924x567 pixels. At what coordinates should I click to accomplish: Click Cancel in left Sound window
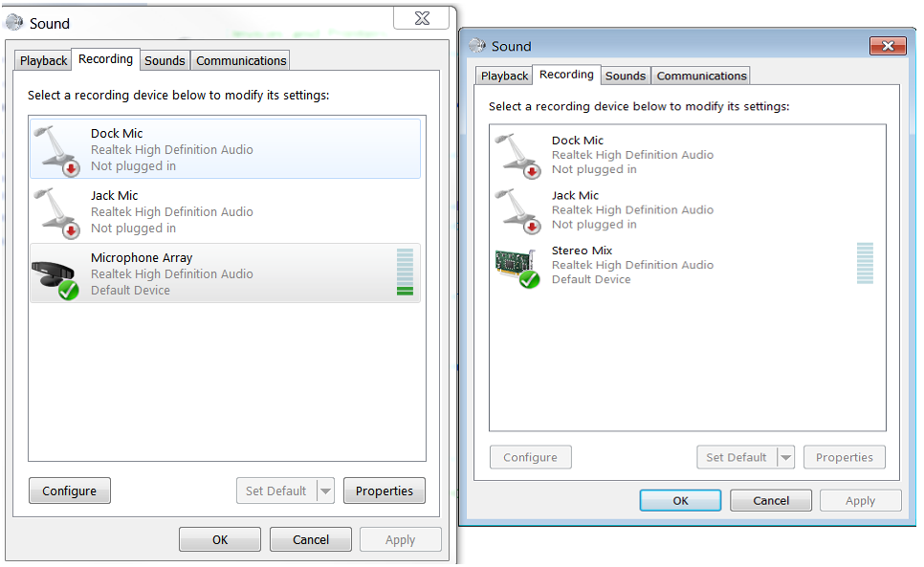click(311, 539)
